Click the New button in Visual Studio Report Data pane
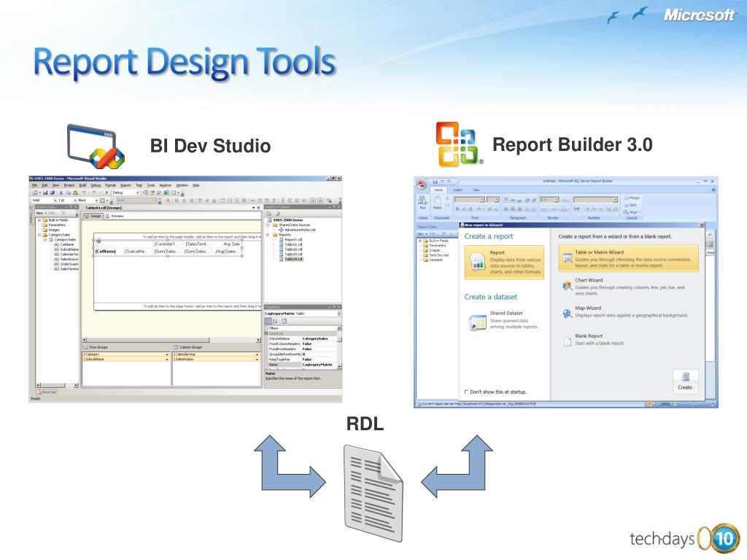Viewport: 747px width, 560px height. click(x=42, y=213)
